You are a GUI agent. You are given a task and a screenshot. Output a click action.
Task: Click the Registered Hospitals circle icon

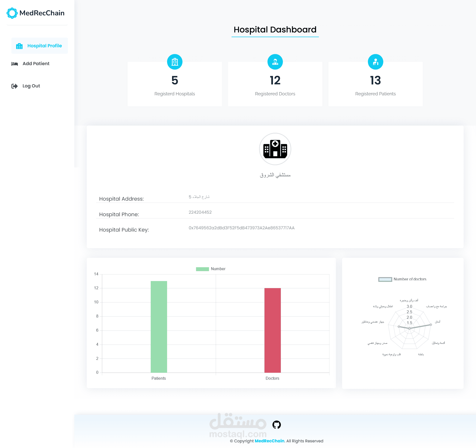(175, 62)
